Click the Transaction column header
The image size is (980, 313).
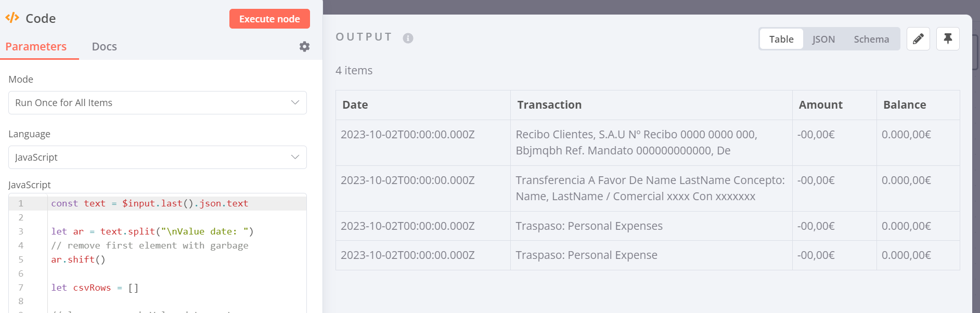click(549, 105)
